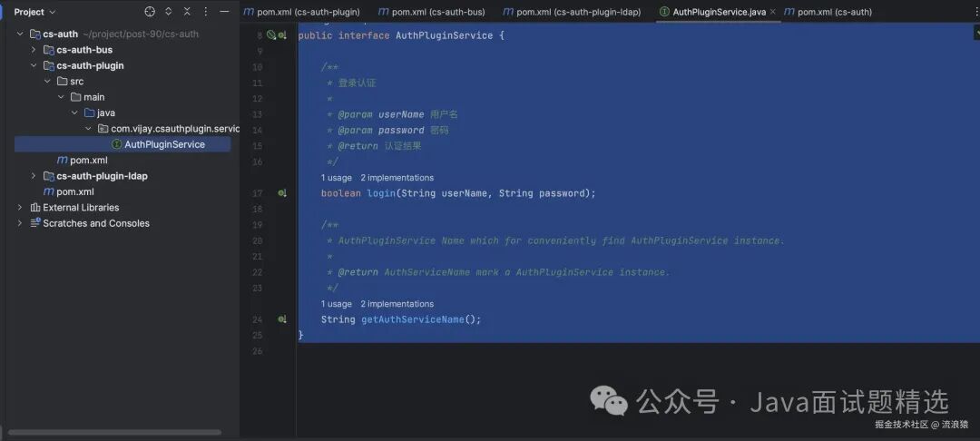Expand External Libraries node
The height and width of the screenshot is (441, 980).
point(20,208)
